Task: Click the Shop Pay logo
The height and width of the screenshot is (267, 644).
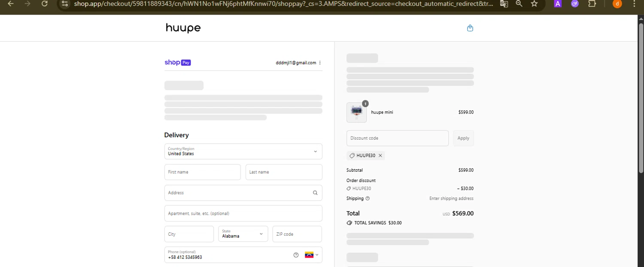Action: (178, 63)
